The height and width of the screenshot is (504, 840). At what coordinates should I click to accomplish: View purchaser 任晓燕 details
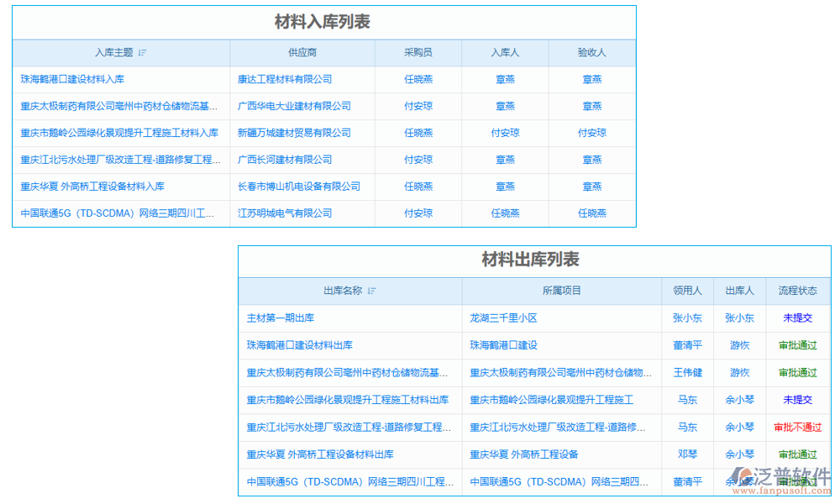pyautogui.click(x=418, y=79)
